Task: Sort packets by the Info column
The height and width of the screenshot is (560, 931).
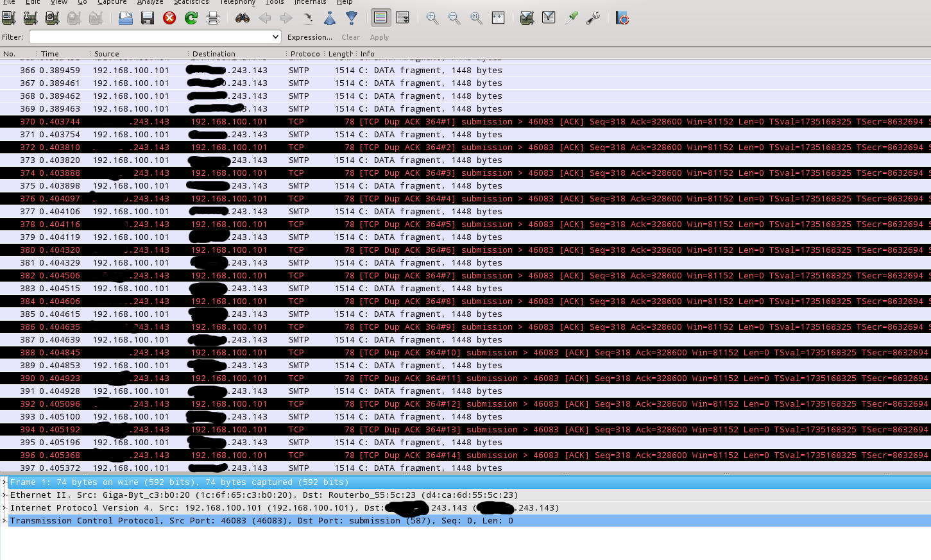Action: (644, 54)
